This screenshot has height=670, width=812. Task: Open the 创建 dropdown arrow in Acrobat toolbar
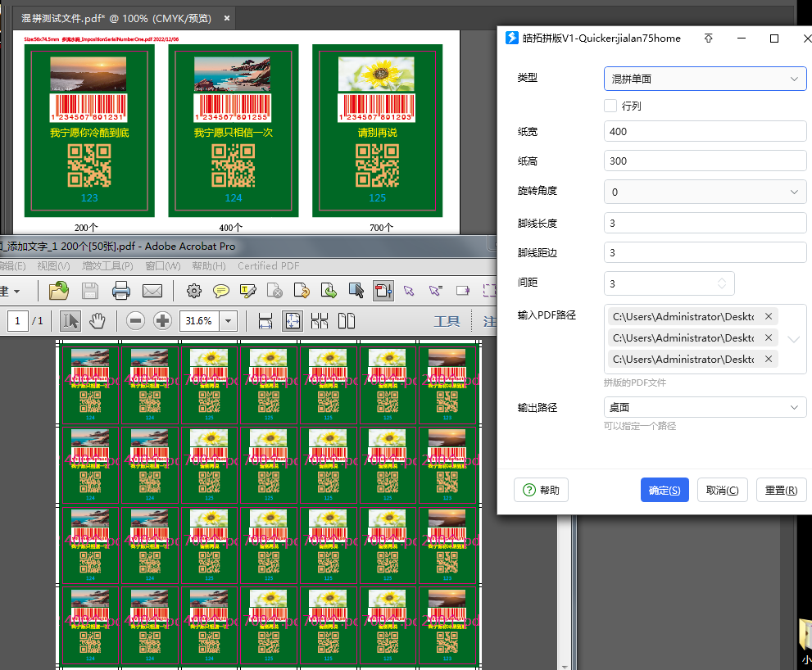point(17,292)
